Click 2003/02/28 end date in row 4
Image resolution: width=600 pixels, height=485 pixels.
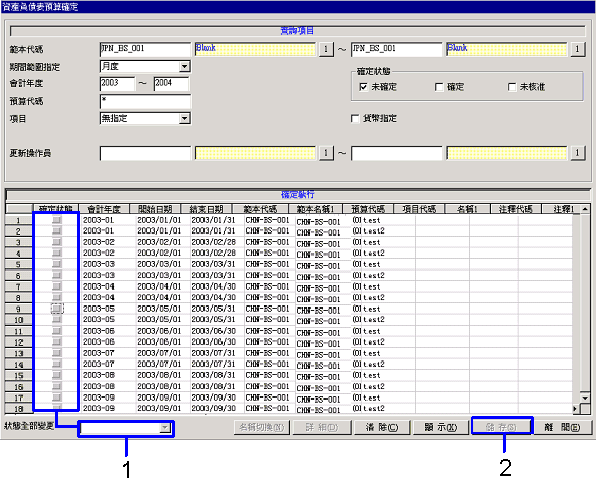coord(214,253)
